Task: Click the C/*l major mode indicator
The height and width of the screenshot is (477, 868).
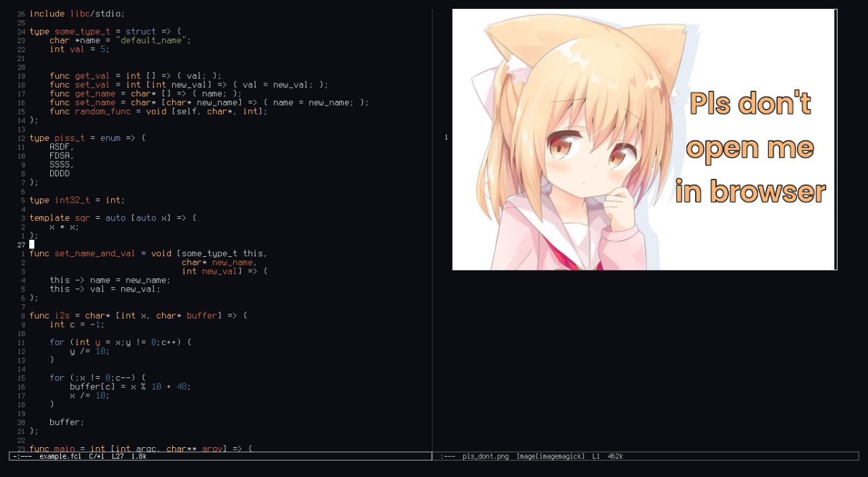Action: pos(96,457)
